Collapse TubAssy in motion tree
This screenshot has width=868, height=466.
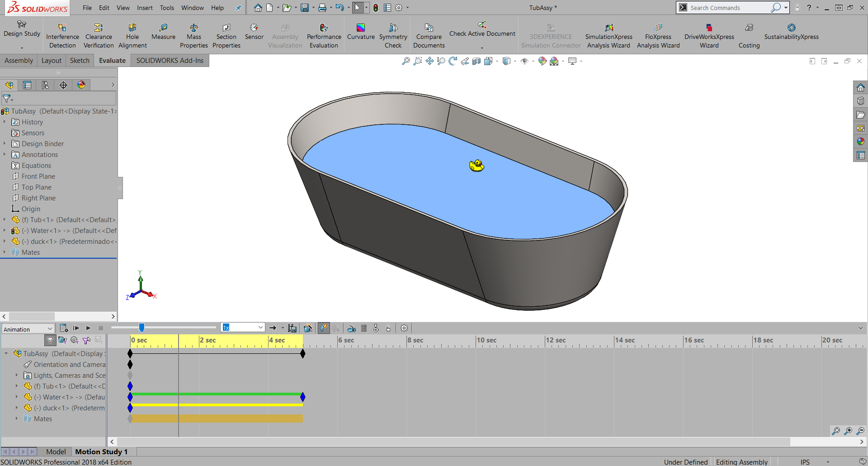tap(6, 353)
